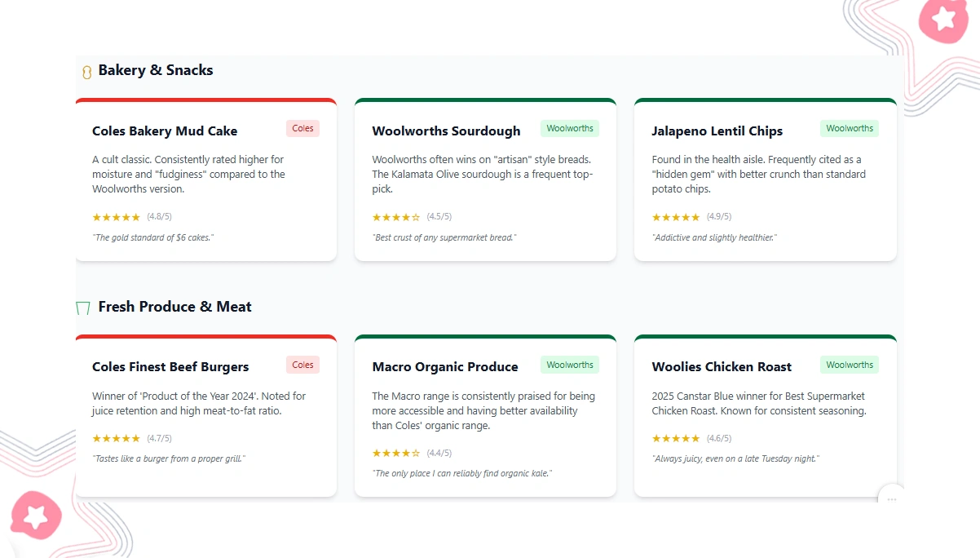Select the Woolworths badge on Macro Organic Produce

pos(569,365)
